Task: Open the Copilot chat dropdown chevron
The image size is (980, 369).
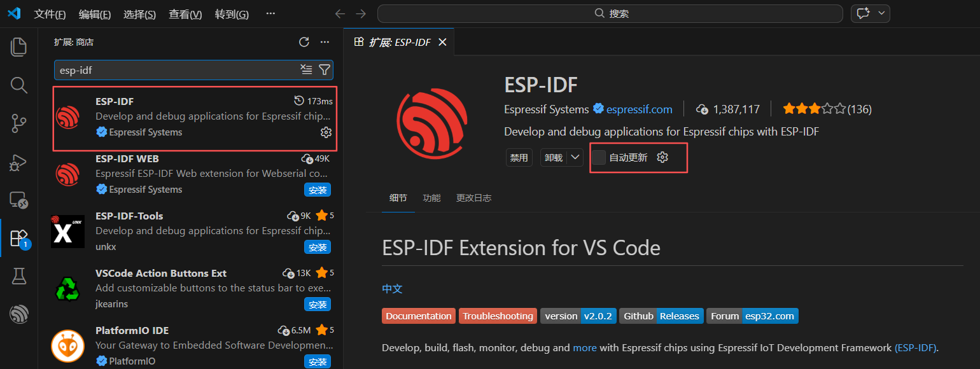Action: pos(881,13)
